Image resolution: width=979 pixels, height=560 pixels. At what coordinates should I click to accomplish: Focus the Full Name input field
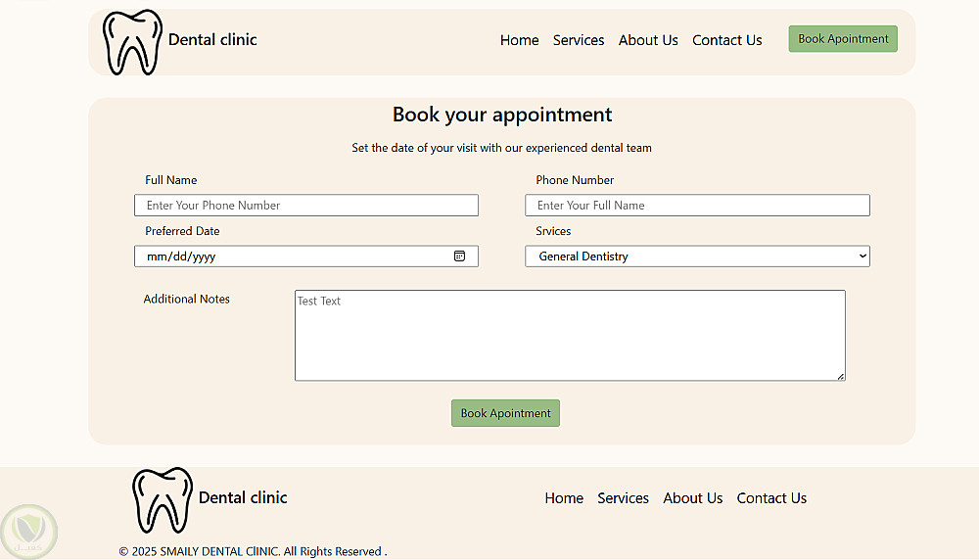tap(306, 206)
